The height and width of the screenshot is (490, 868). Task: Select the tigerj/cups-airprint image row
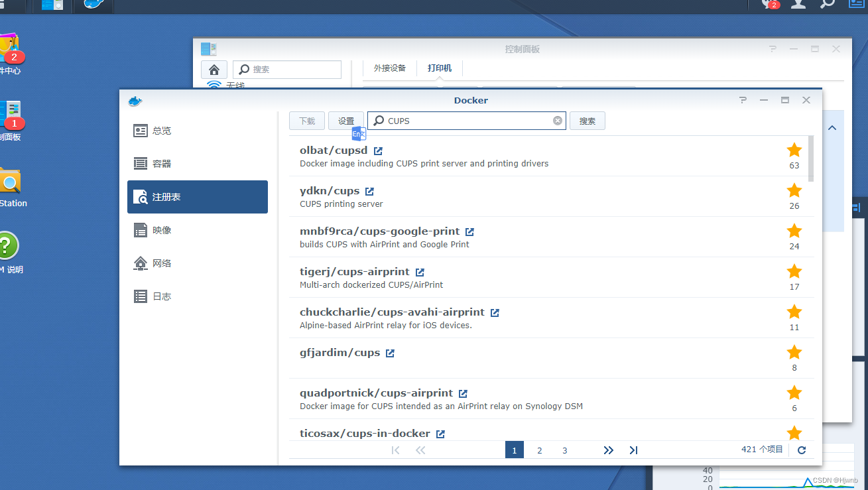coord(548,278)
